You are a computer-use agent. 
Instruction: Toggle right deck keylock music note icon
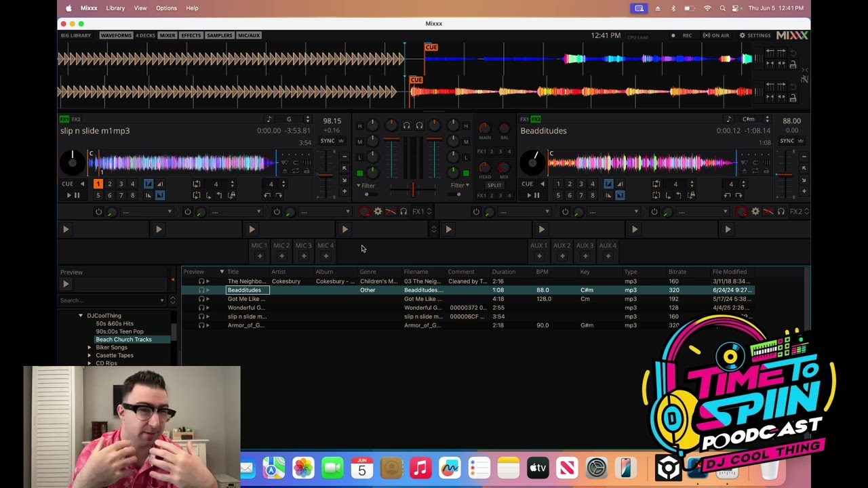click(728, 119)
